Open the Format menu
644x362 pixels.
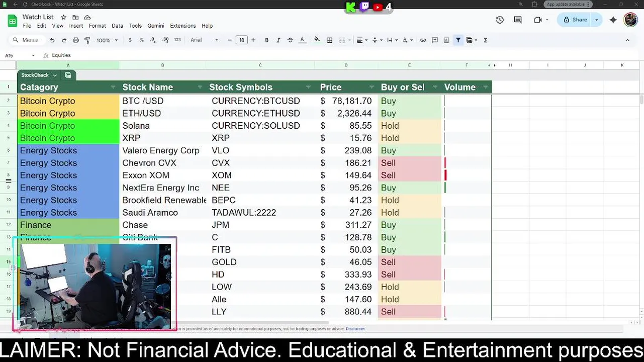[97, 26]
